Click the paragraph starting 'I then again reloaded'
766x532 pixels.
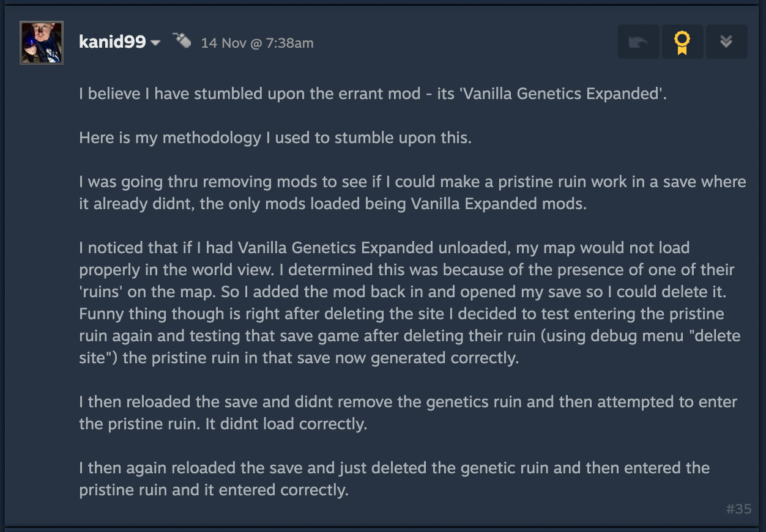click(395, 479)
